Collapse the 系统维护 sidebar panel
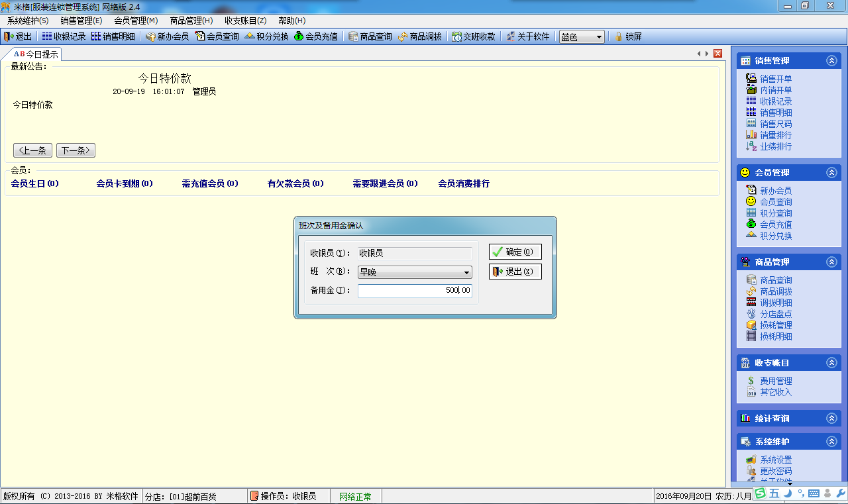 (x=831, y=442)
